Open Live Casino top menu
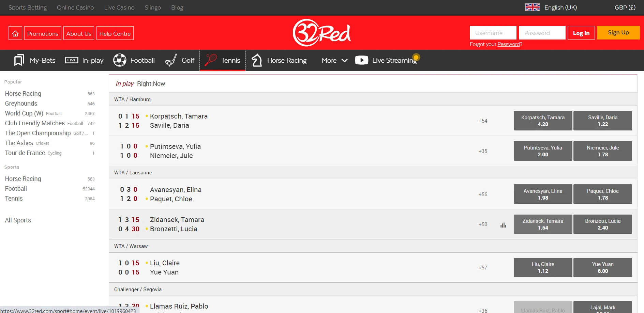 pos(119,7)
